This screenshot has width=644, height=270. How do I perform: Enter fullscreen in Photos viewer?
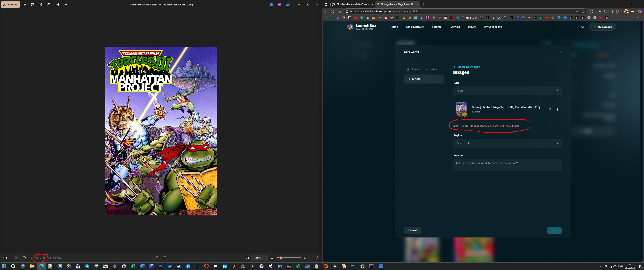point(317,258)
